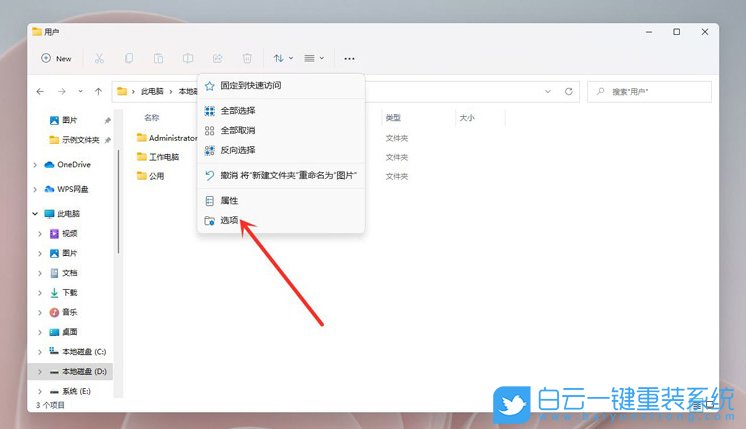The width and height of the screenshot is (746, 429).
Task: Choose 全部选择 from the menu
Action: coord(281,111)
